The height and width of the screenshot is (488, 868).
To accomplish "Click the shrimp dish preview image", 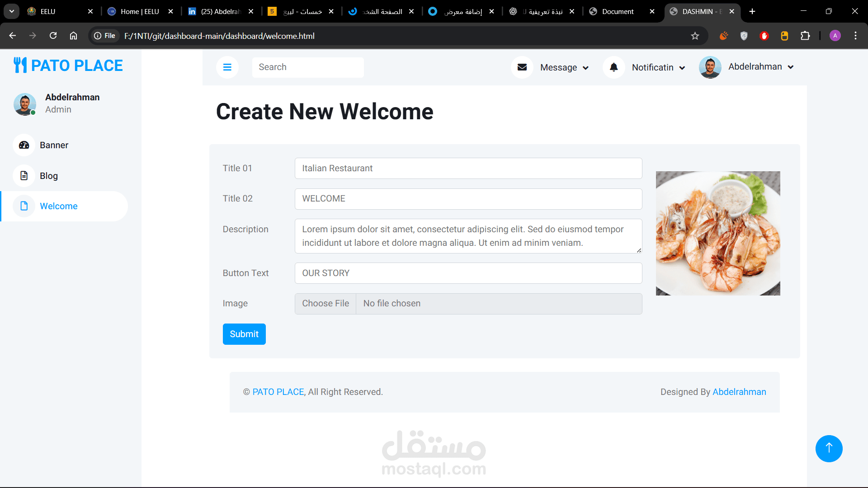I will [718, 233].
